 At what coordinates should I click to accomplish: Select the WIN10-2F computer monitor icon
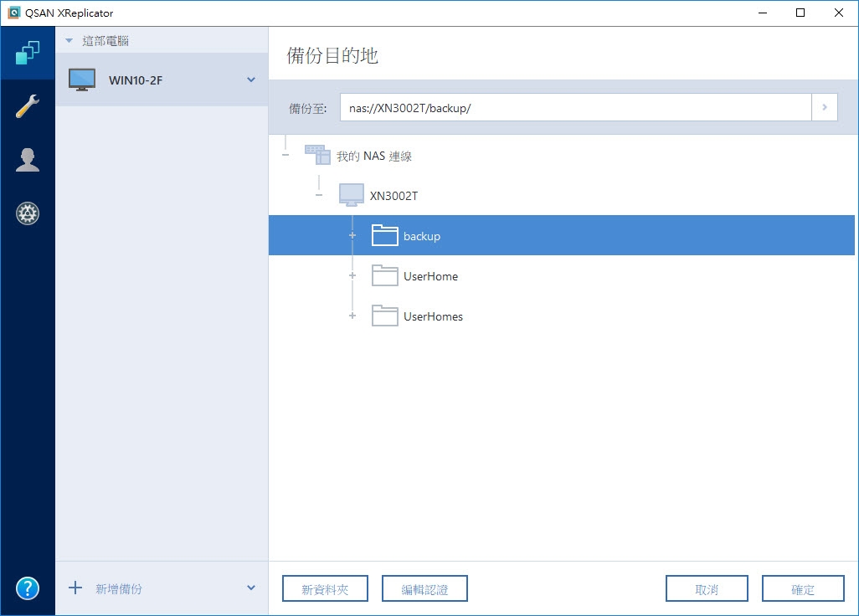point(82,80)
